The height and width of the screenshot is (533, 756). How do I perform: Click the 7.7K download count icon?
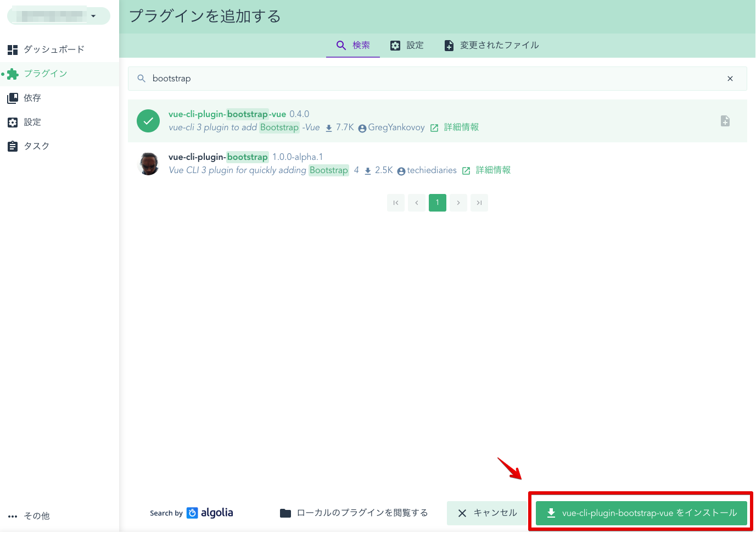(329, 128)
